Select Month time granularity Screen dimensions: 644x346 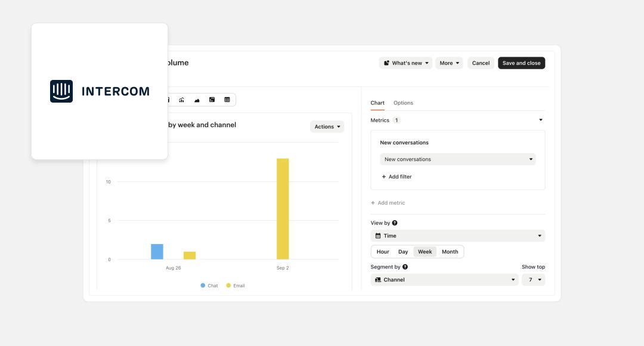[450, 252]
